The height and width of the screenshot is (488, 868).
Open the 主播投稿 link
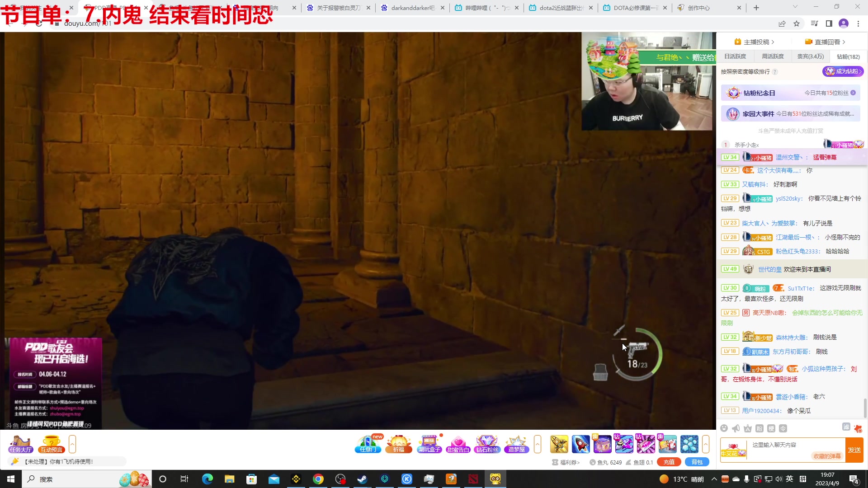[755, 42]
